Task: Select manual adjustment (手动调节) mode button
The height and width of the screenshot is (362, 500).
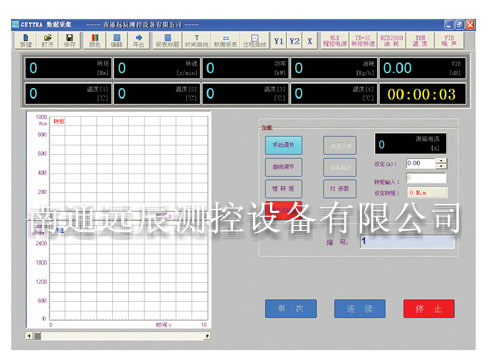Action: (x=284, y=145)
